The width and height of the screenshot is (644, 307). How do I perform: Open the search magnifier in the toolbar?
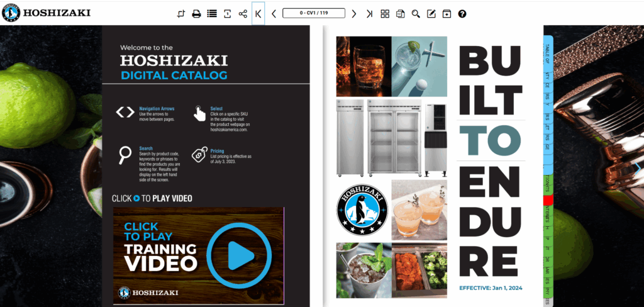416,14
